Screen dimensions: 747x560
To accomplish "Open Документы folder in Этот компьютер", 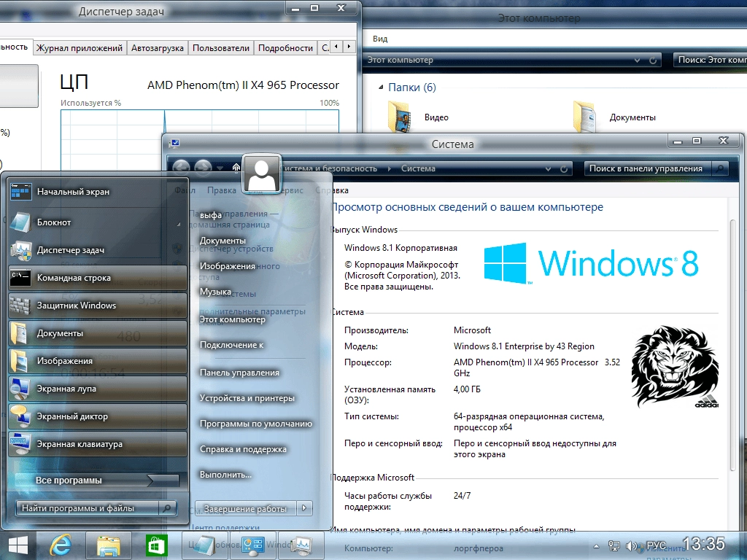I will [614, 117].
